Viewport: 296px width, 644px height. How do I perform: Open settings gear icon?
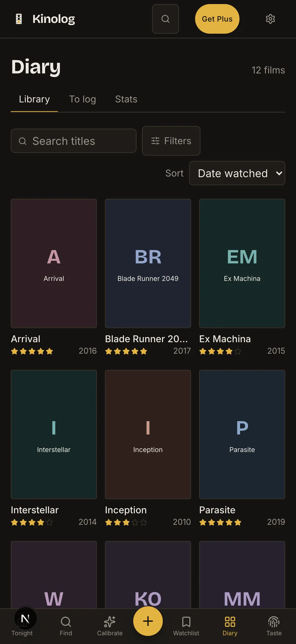click(x=270, y=19)
